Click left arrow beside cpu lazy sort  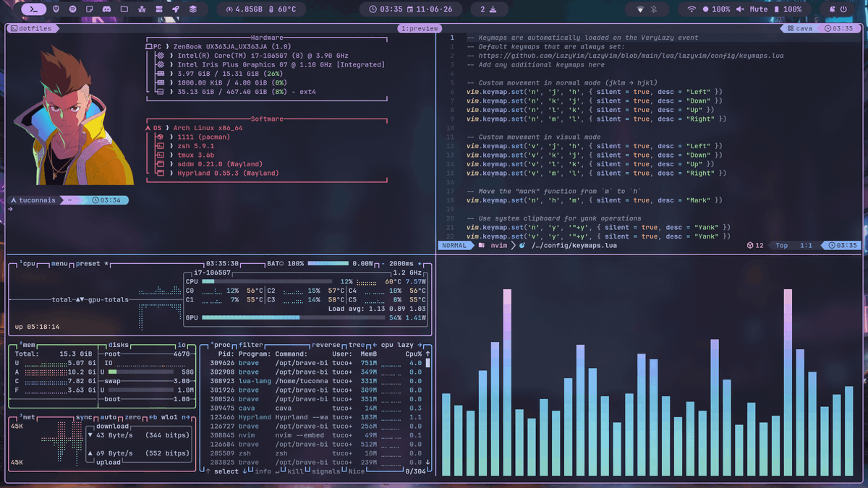(375, 346)
